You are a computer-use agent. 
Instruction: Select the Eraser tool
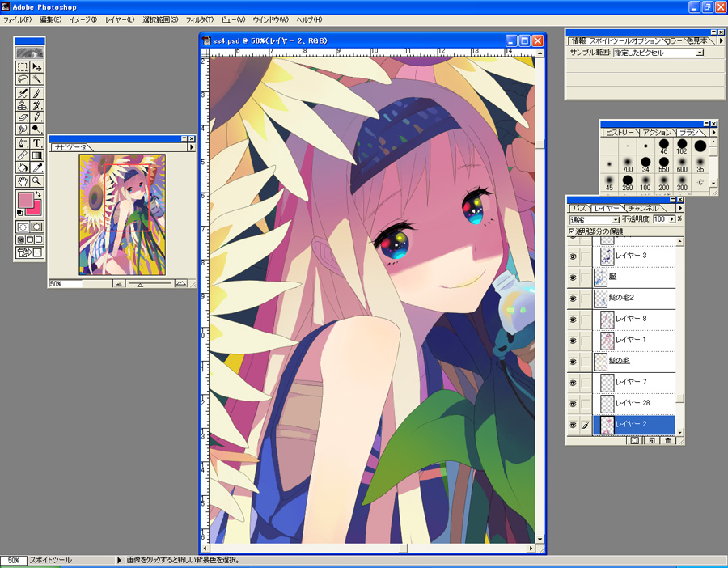pyautogui.click(x=23, y=117)
